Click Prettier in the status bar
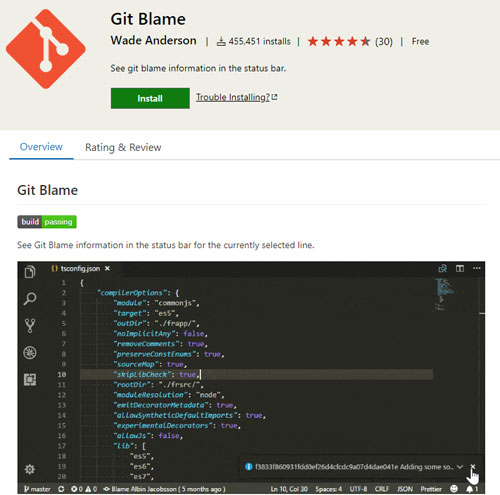This screenshot has height=495, width=500. pyautogui.click(x=431, y=489)
